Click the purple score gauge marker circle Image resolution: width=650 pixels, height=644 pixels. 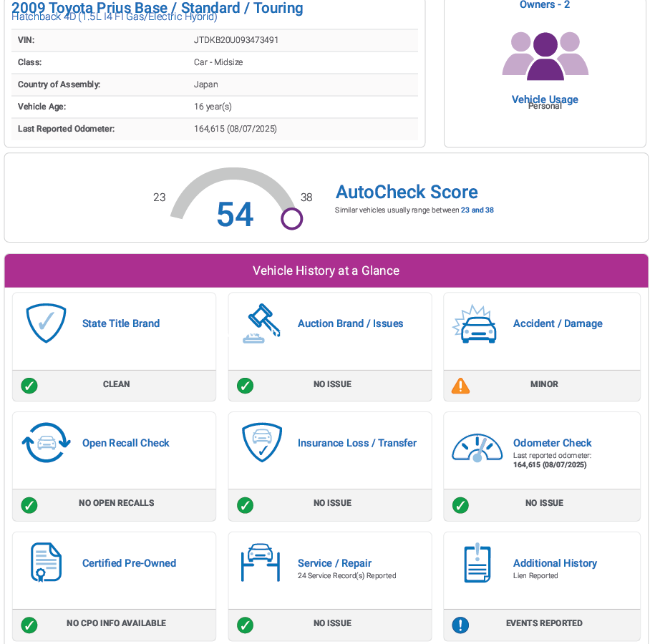pyautogui.click(x=291, y=218)
